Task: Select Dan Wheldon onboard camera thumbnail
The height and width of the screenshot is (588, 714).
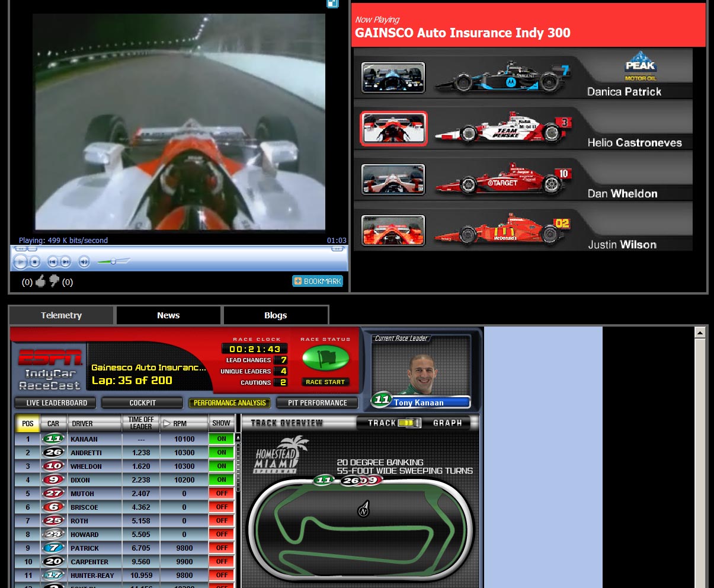Action: (x=393, y=180)
